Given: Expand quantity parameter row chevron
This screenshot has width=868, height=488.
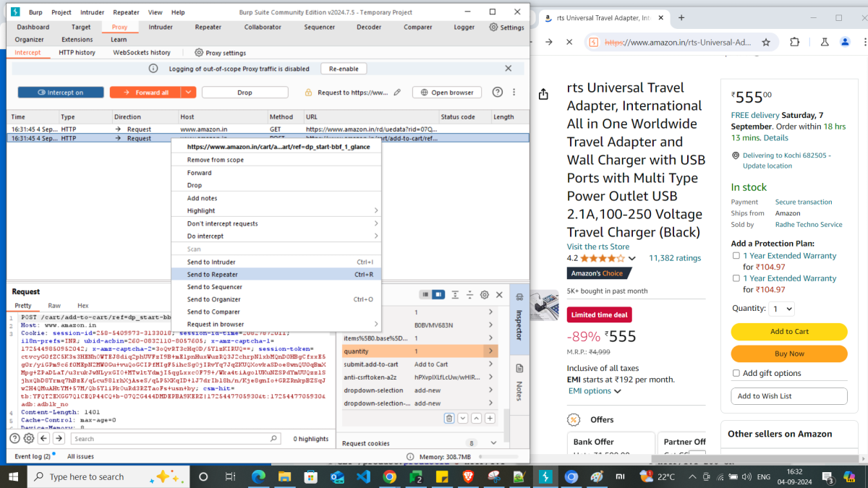Looking at the screenshot, I should coord(491,351).
